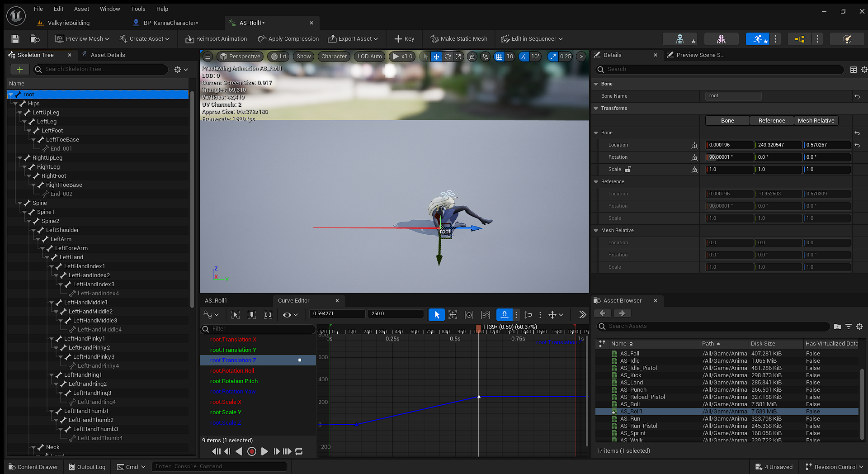The width and height of the screenshot is (868, 474).
Task: Select the Reference transform button
Action: tap(772, 121)
